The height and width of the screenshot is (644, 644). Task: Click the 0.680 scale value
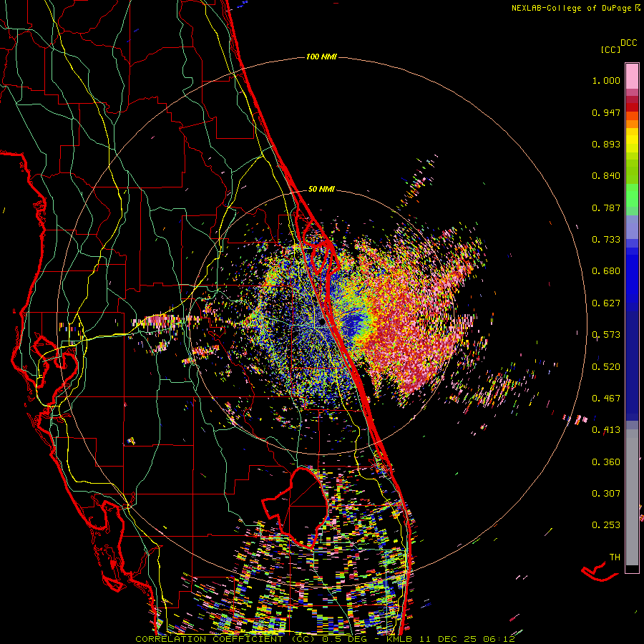(x=606, y=271)
